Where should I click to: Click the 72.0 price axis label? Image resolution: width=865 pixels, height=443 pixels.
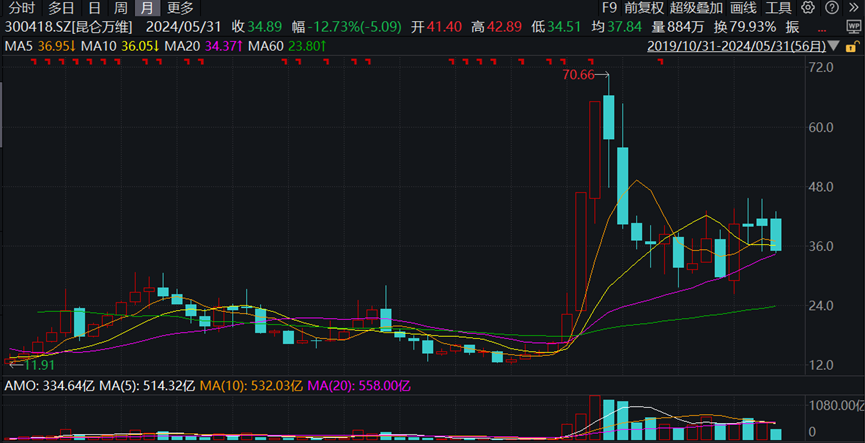point(821,68)
